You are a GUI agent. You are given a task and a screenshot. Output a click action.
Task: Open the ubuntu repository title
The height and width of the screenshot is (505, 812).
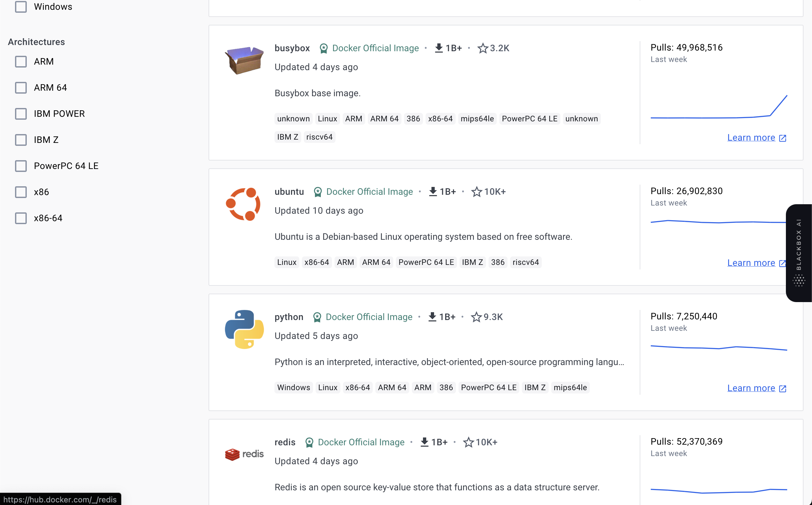point(289,191)
